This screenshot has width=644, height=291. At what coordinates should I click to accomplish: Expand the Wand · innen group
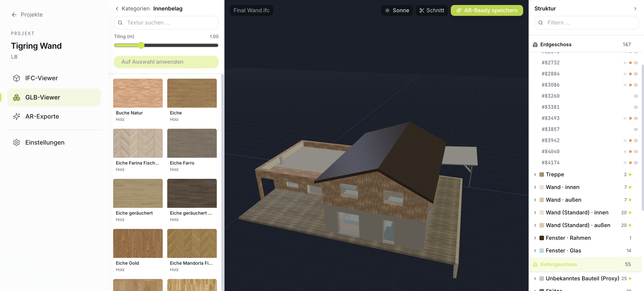pos(535,187)
